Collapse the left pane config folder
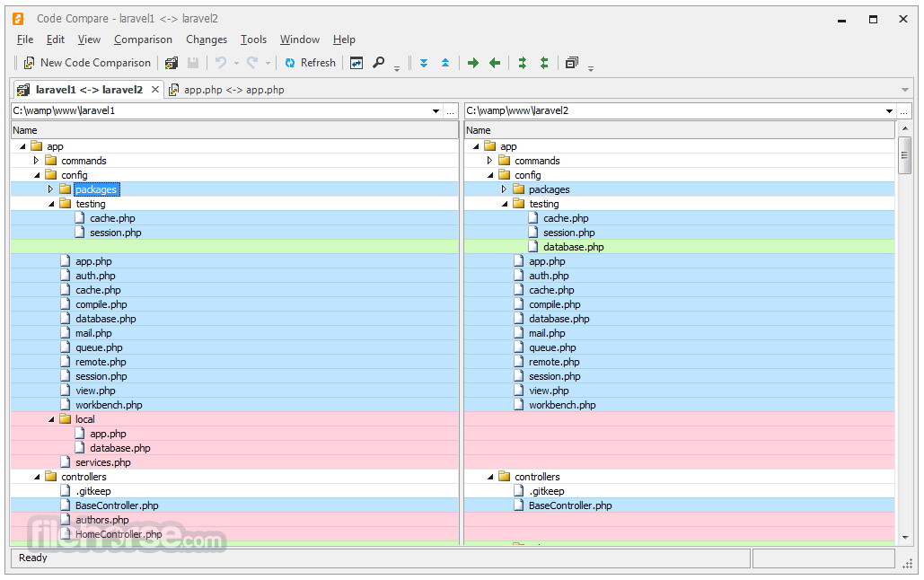Screen dimensions: 924x580 point(37,175)
